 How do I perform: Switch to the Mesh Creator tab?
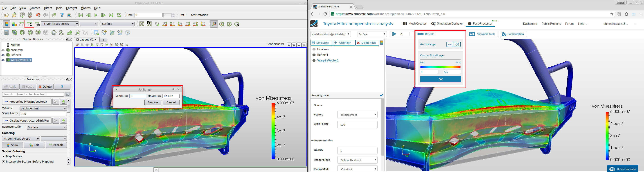click(x=414, y=23)
